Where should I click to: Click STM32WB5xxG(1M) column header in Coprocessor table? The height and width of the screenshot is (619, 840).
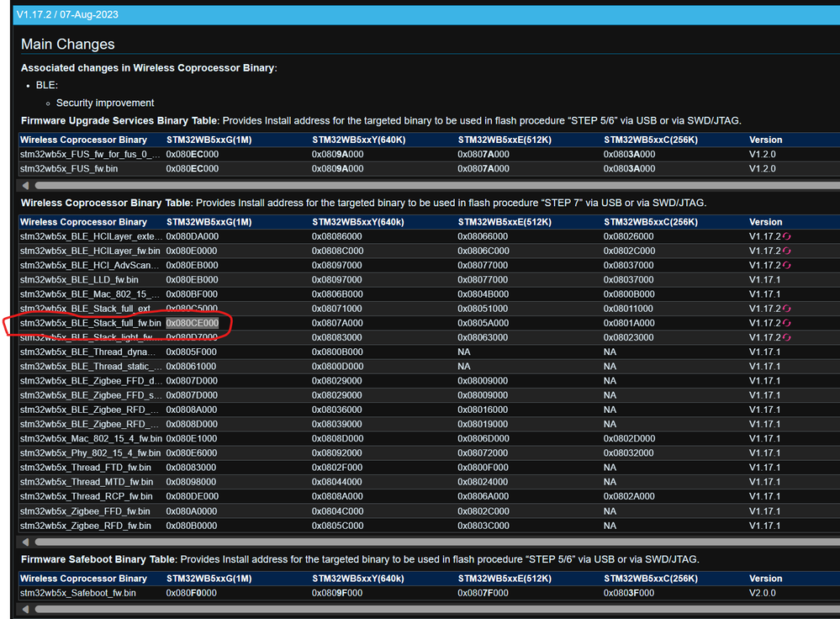click(x=209, y=222)
